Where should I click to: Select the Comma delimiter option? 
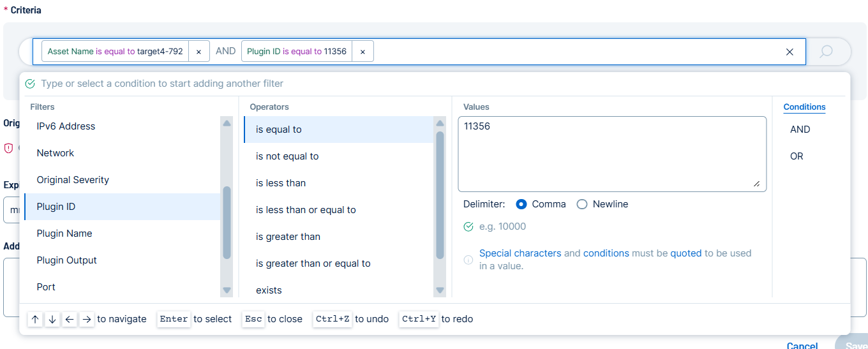(x=521, y=204)
